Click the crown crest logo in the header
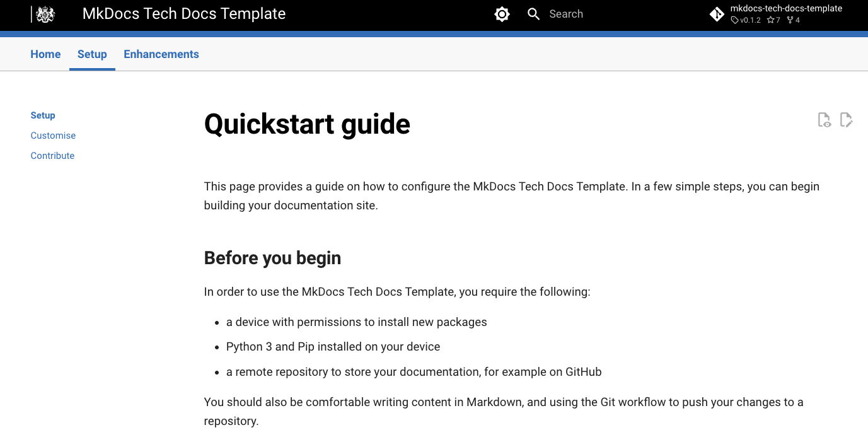Screen dimensions: 868x442 43,13
